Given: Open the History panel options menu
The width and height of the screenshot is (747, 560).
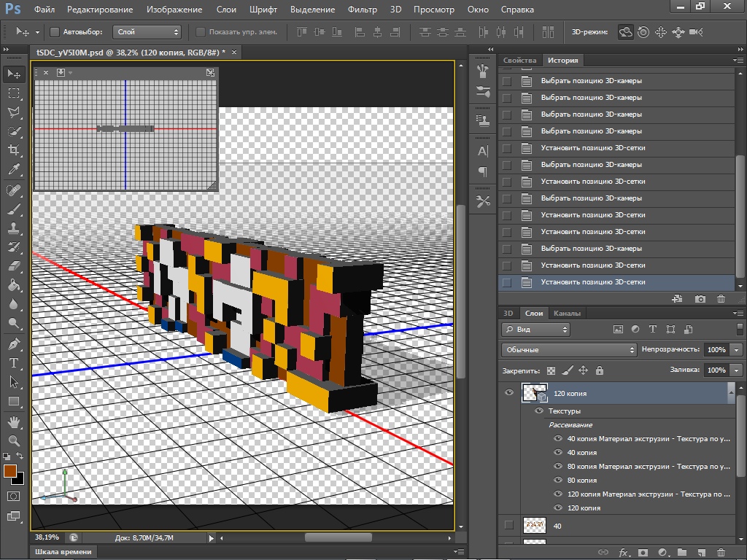Looking at the screenshot, I should pyautogui.click(x=738, y=61).
